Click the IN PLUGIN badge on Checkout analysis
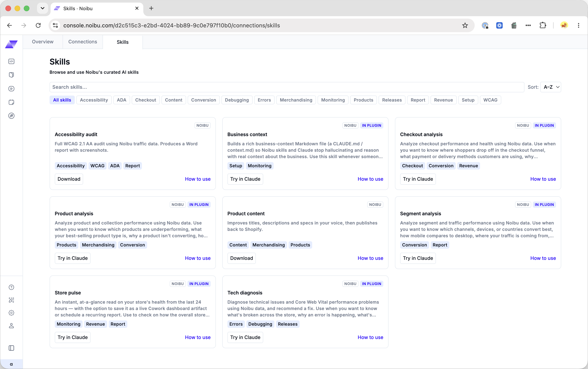 pyautogui.click(x=544, y=126)
